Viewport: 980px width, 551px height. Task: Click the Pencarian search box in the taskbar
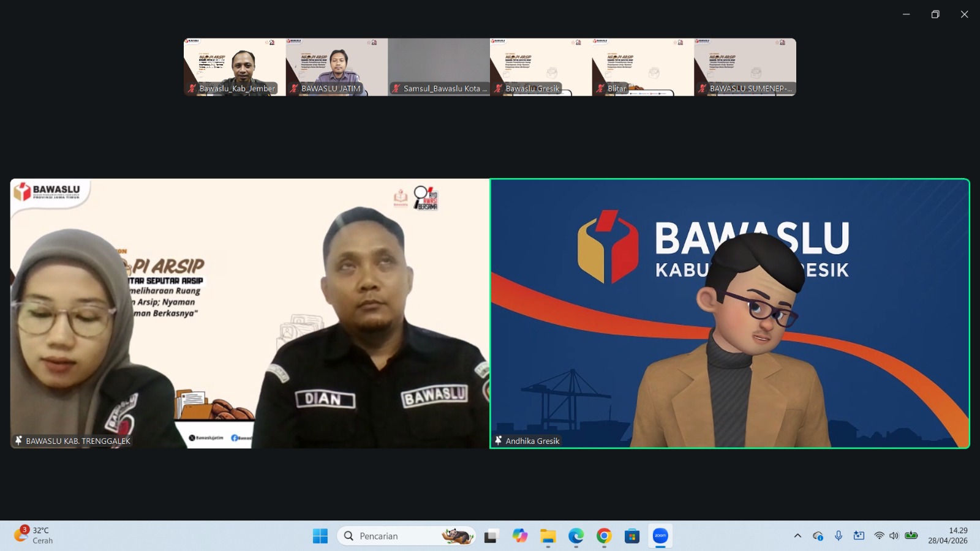point(406,536)
